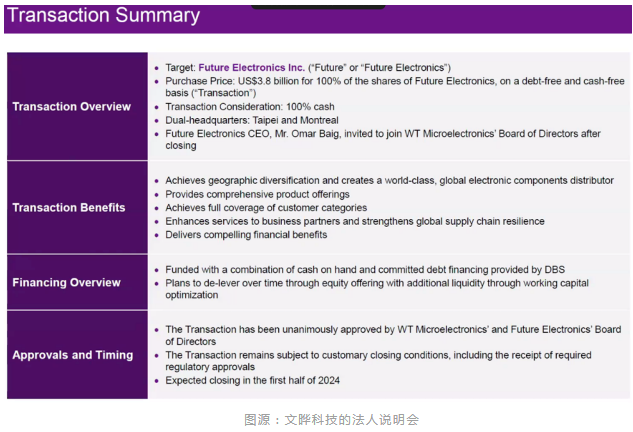This screenshot has height=432, width=633.
Task: Click the Transaction Summary slide title
Action: [106, 16]
